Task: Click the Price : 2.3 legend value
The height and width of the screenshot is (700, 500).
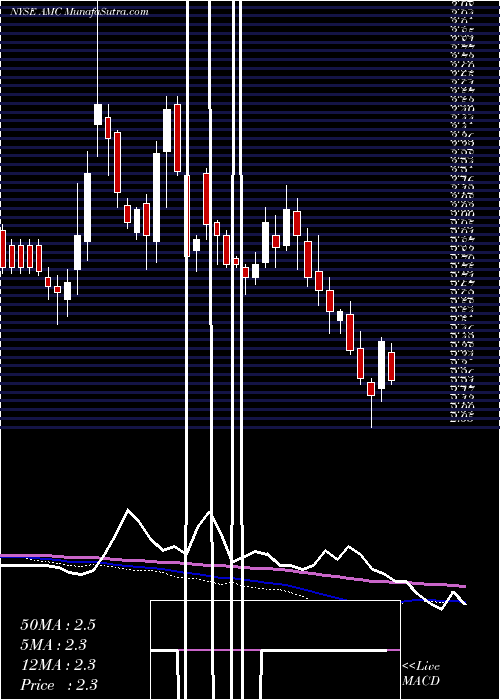Action: point(59,685)
